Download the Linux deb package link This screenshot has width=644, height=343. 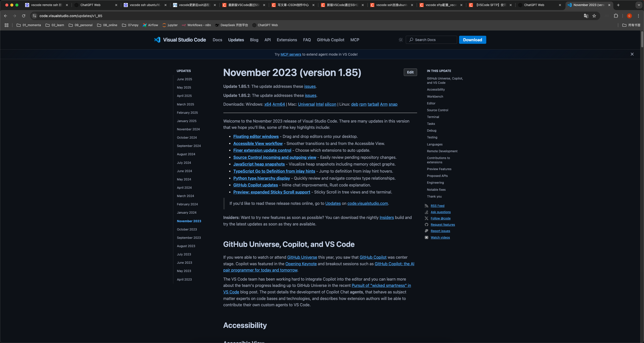[x=354, y=104]
